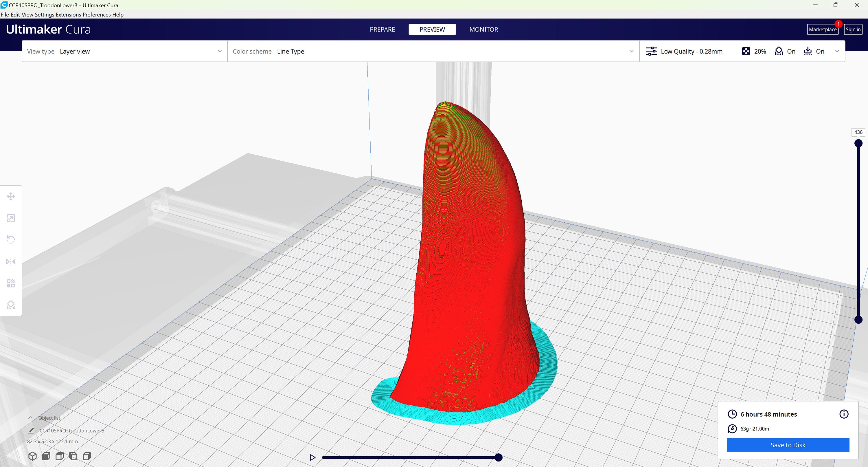Select the Move tool
This screenshot has height=467, width=868.
11,196
